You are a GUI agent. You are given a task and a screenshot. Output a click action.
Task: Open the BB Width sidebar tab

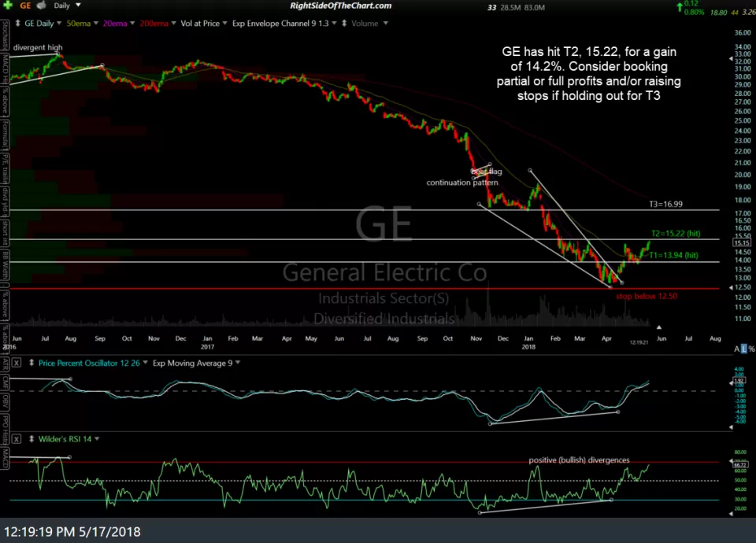[x=5, y=265]
